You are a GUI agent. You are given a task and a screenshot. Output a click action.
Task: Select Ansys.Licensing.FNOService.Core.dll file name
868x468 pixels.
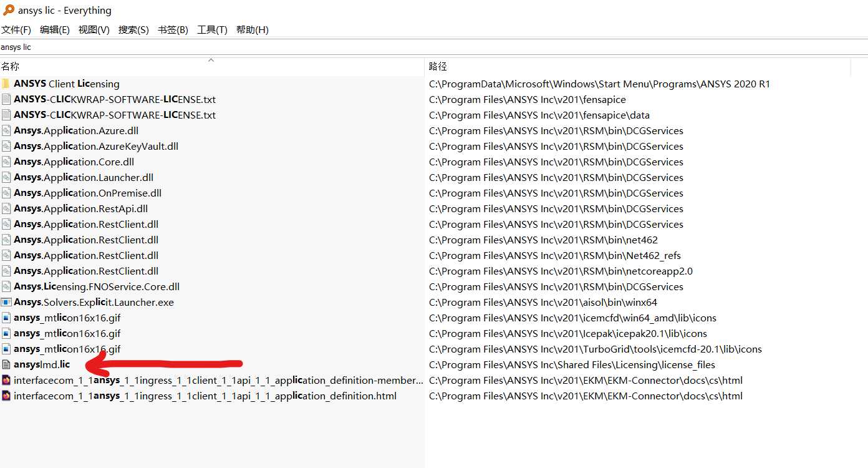tap(97, 286)
